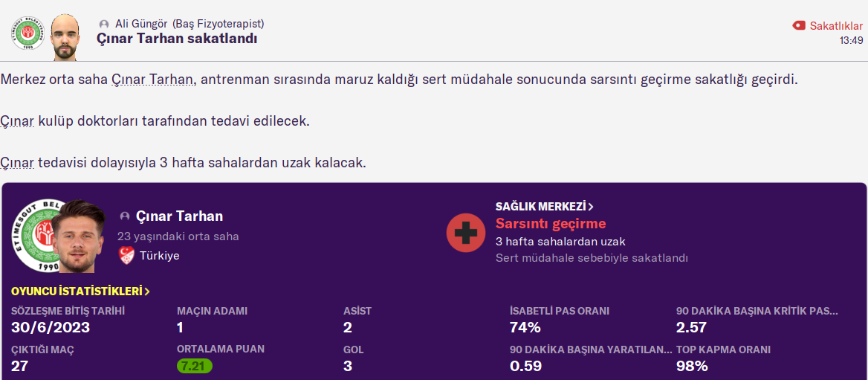Click the red Sakatlıklar tag icon
Viewport: 868px width, 380px height.
(799, 25)
